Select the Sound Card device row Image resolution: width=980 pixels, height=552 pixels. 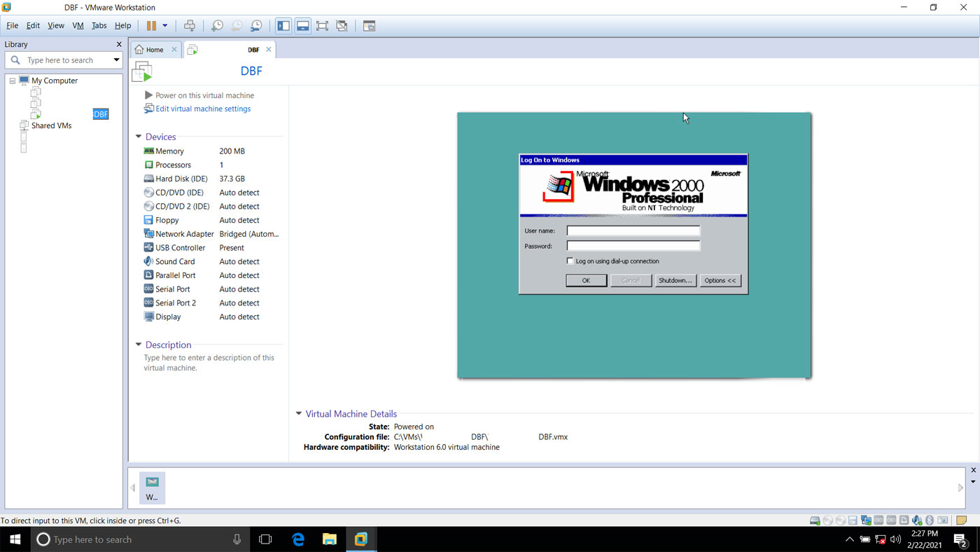click(211, 261)
